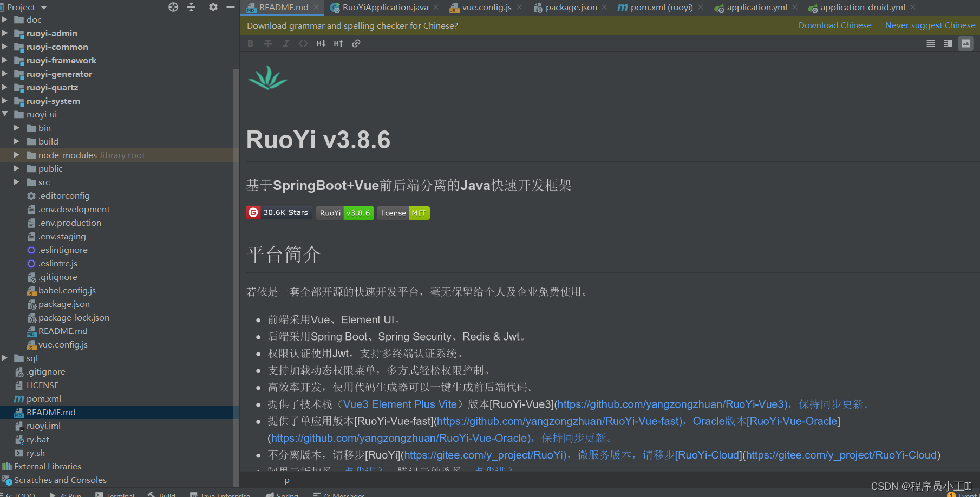
Task: Increase header level with H-up icon
Action: pos(338,43)
